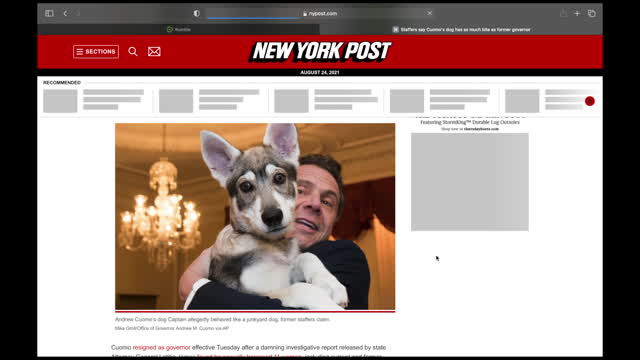Show tab overview icon
This screenshot has height=360, width=640.
pyautogui.click(x=591, y=13)
